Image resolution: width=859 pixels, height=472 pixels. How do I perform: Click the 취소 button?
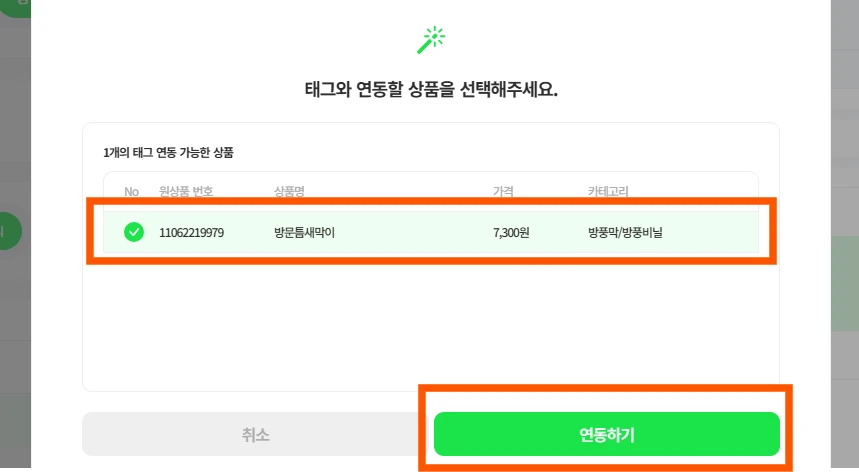pos(255,434)
